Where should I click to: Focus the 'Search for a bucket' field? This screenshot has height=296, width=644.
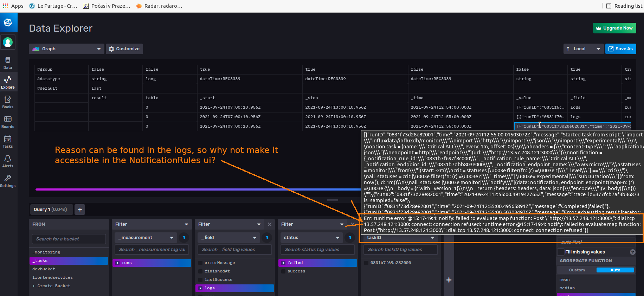coord(69,239)
